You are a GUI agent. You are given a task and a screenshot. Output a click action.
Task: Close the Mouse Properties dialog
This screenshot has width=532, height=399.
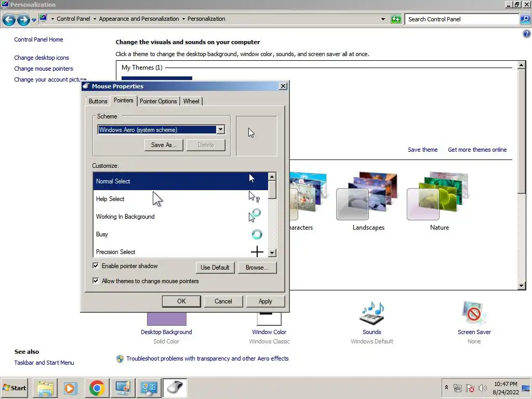pos(283,86)
